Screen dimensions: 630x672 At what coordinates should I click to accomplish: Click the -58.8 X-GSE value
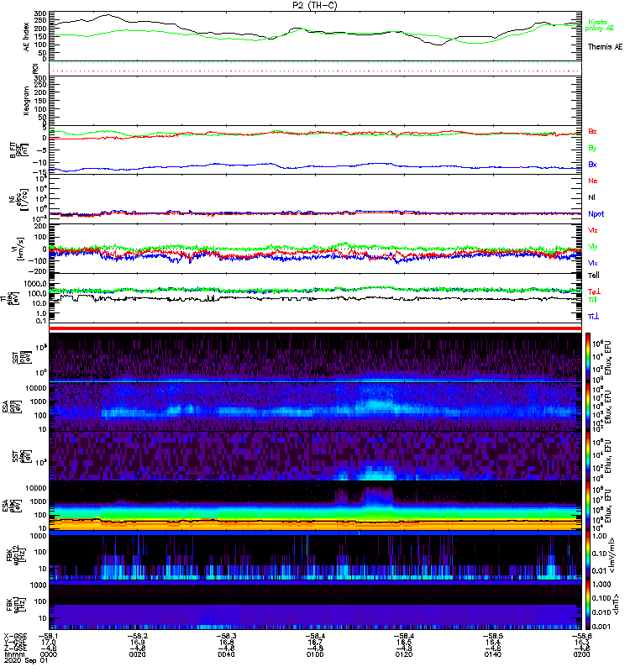[x=581, y=636]
